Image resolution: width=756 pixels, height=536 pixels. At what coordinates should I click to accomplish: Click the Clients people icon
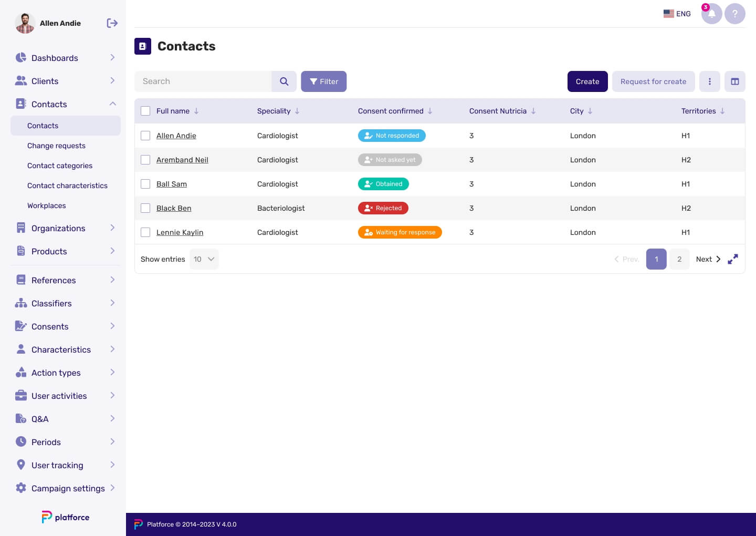pyautogui.click(x=21, y=81)
